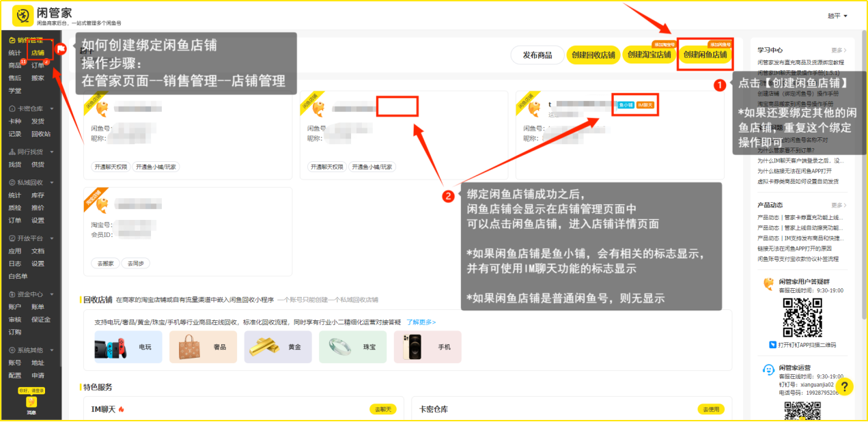Screen dimensions: 868x422
Task: Click the 创建回收店铺 button
Action: point(593,55)
